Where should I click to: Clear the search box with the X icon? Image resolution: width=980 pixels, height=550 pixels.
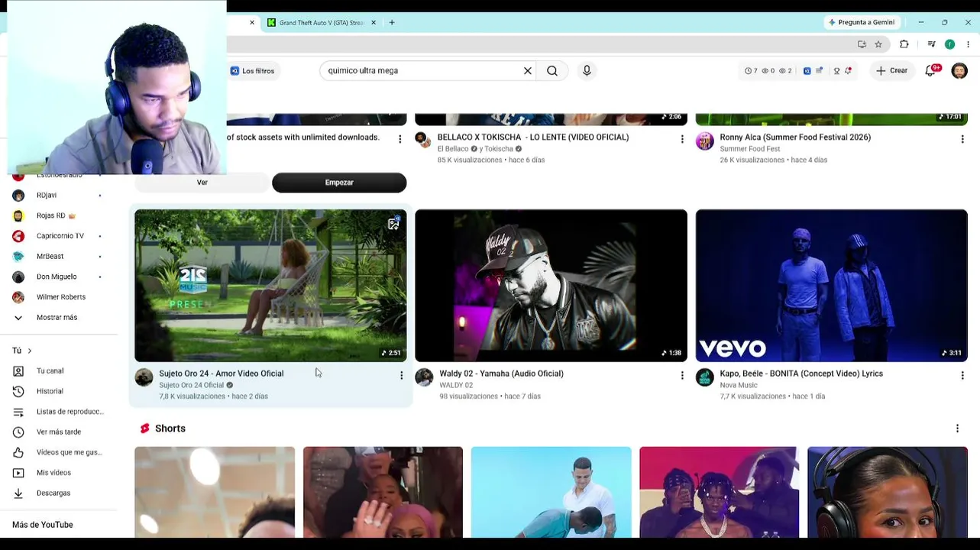point(527,70)
